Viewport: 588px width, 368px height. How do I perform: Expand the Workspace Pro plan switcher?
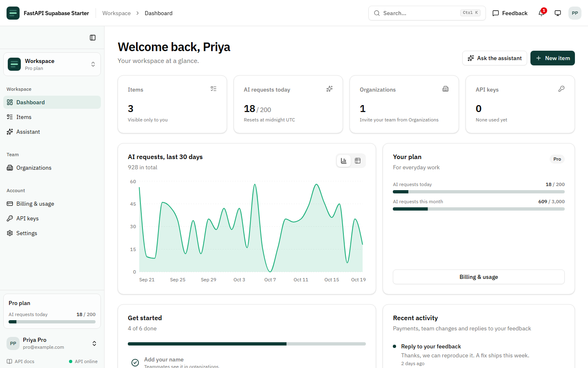pyautogui.click(x=52, y=64)
